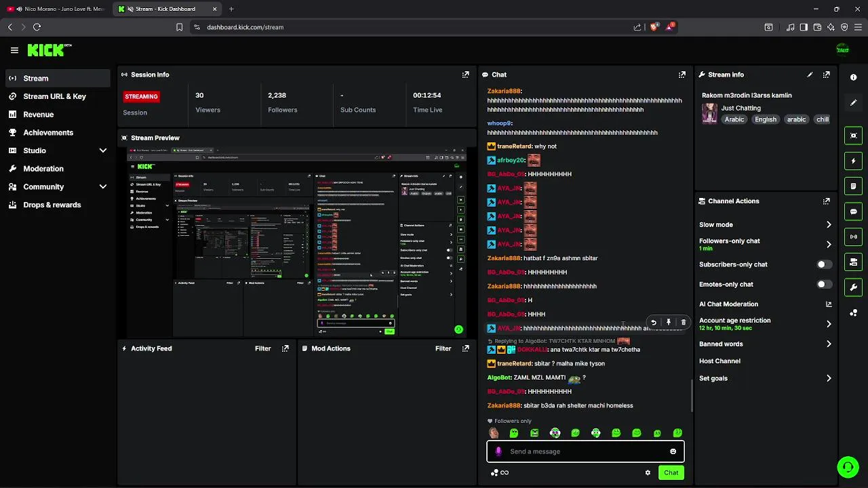Viewport: 868px width, 488px height.
Task: Focus the Send a message input
Action: coord(585,451)
